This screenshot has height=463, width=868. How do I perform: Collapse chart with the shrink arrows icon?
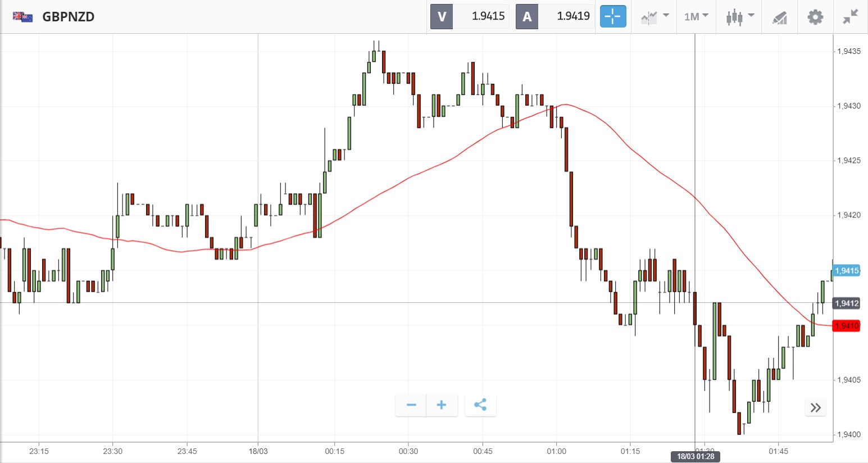850,17
